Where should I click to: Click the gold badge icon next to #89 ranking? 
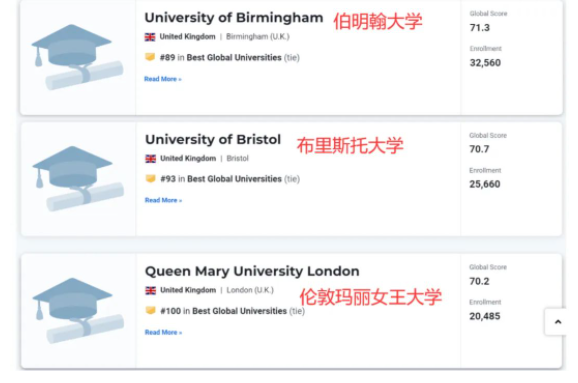coord(150,57)
